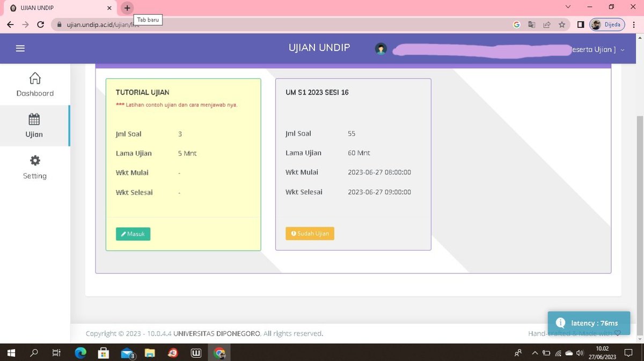Open Windows taskbar search
The width and height of the screenshot is (644, 361).
pyautogui.click(x=34, y=353)
